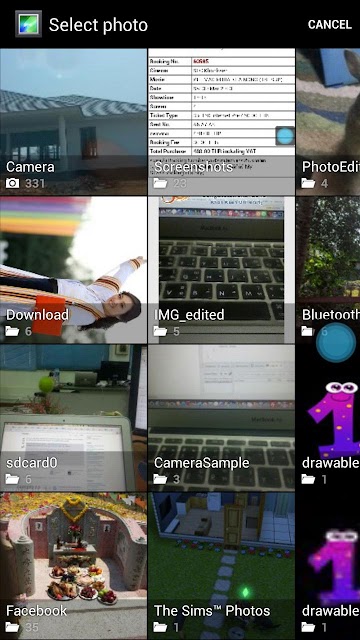Click the folder icon below Screenshots
Viewport: 360px width, 640px height.
[160, 183]
